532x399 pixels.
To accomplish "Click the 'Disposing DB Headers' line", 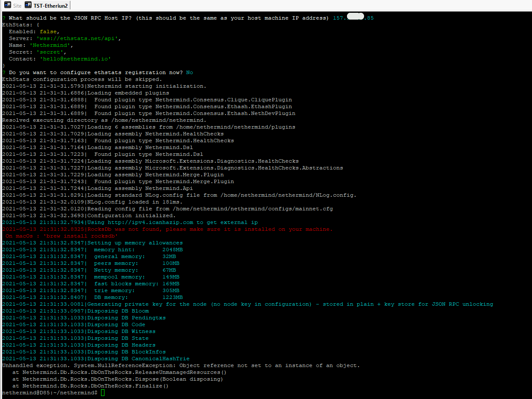I will coord(79,345).
